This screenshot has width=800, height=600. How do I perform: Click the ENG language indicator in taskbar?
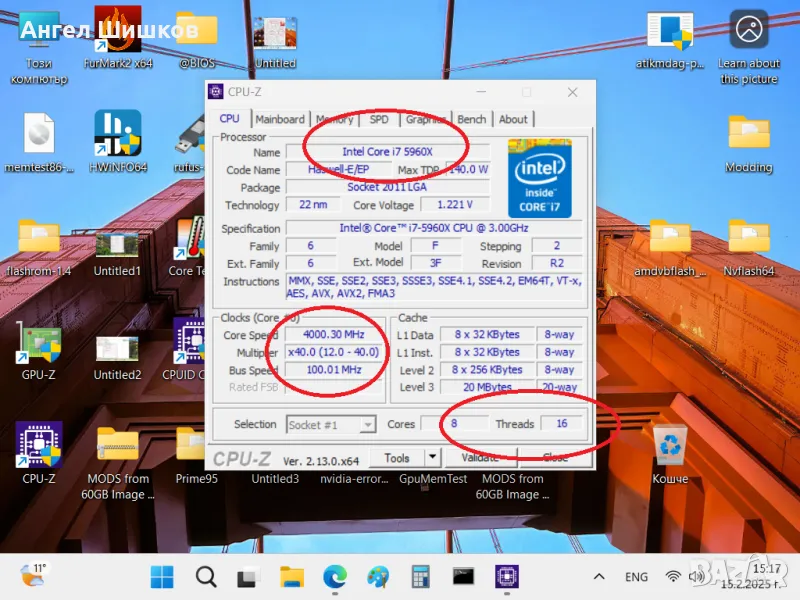click(636, 577)
